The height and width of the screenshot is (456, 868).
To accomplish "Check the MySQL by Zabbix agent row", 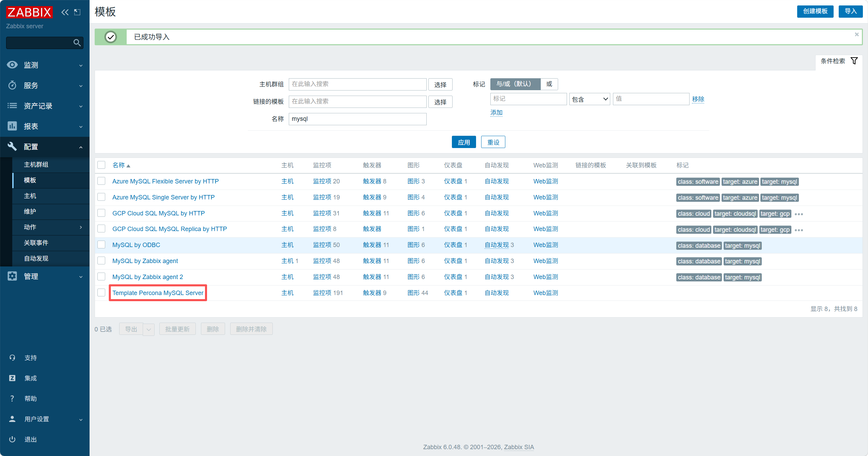I will coord(101,261).
